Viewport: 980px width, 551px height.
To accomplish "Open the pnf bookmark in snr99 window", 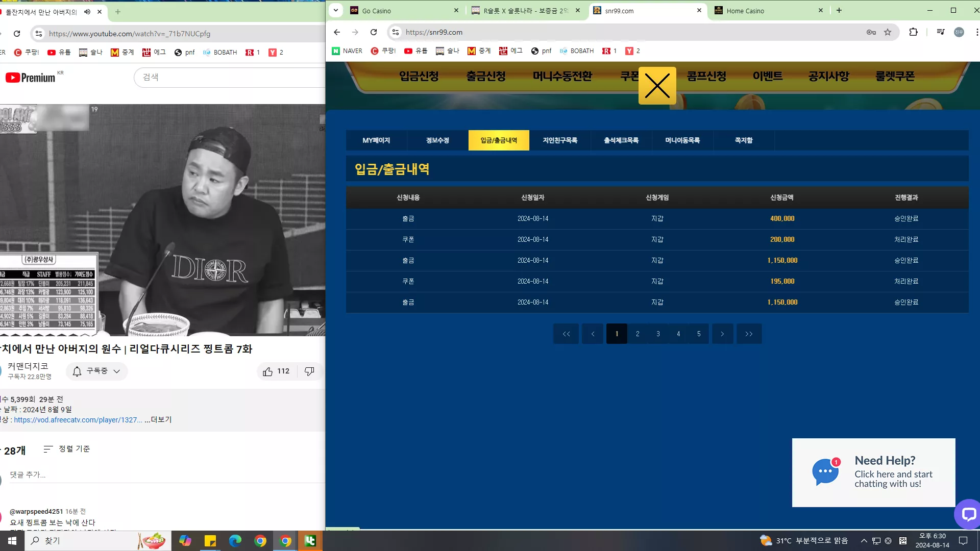I will pos(542,51).
